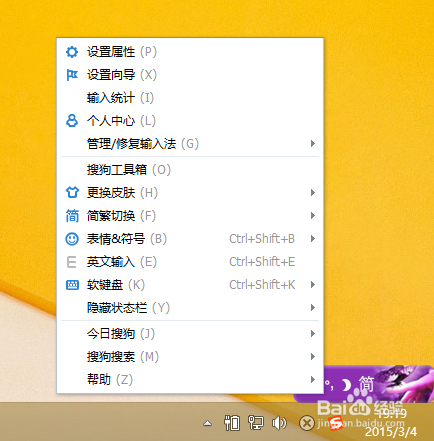Image resolution: width=434 pixels, height=441 pixels.
Task: Choose 管理/修复输入法 (G) menu item
Action: [190, 144]
